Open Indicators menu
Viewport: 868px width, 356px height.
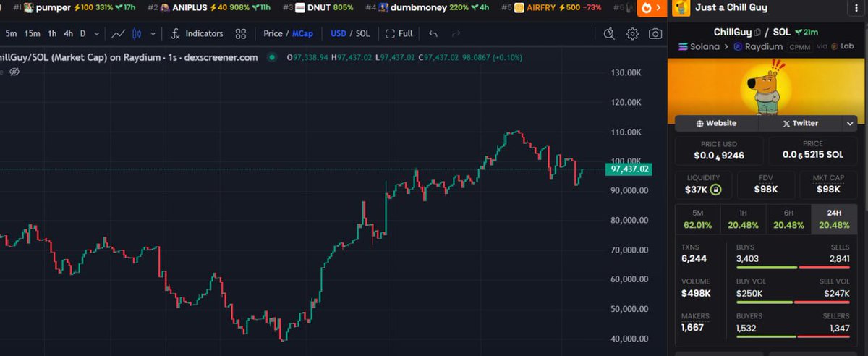click(197, 33)
